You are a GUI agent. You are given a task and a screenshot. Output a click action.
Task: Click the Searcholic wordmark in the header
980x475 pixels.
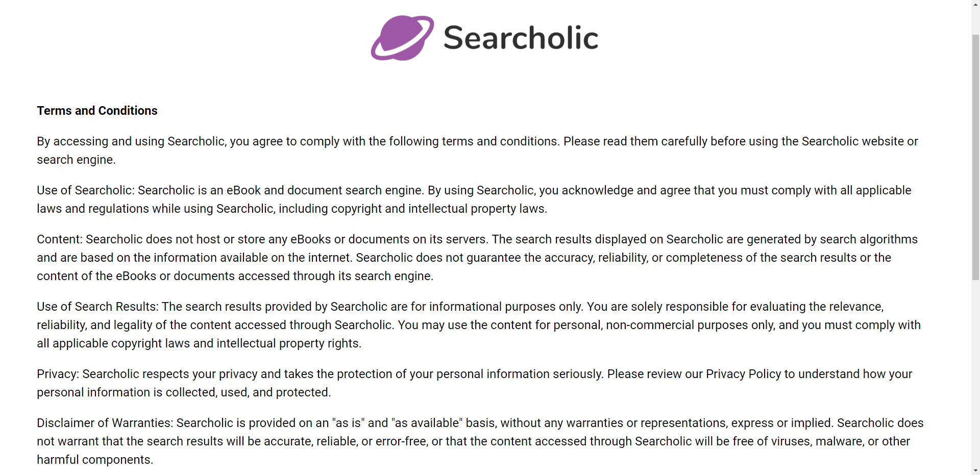pos(521,38)
